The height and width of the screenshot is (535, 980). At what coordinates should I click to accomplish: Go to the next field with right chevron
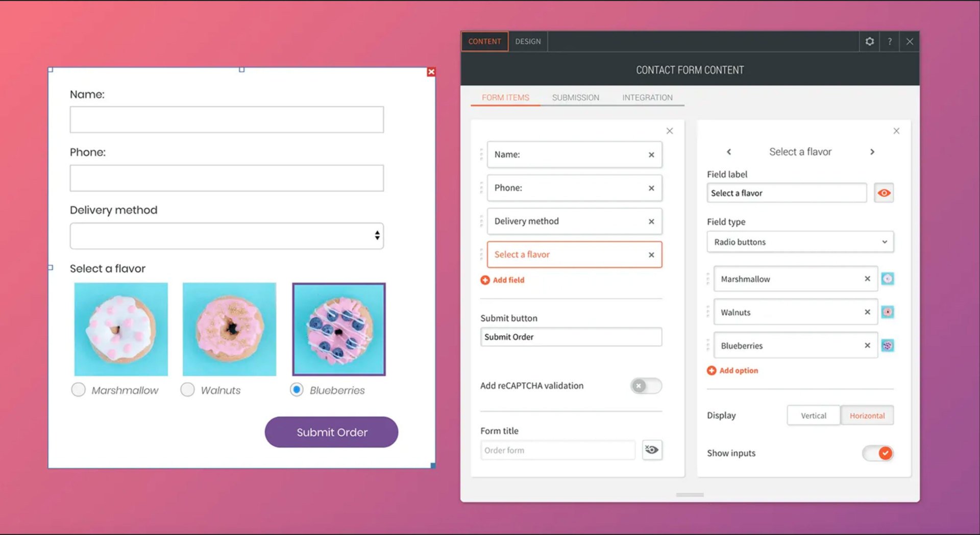872,152
